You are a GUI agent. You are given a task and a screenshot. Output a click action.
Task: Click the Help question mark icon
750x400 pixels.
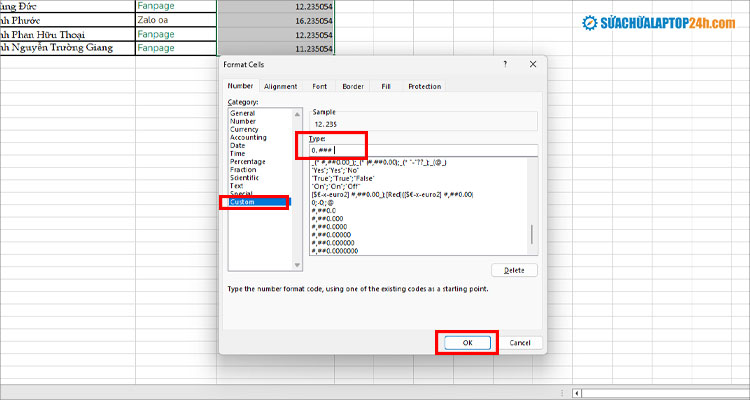(502, 64)
